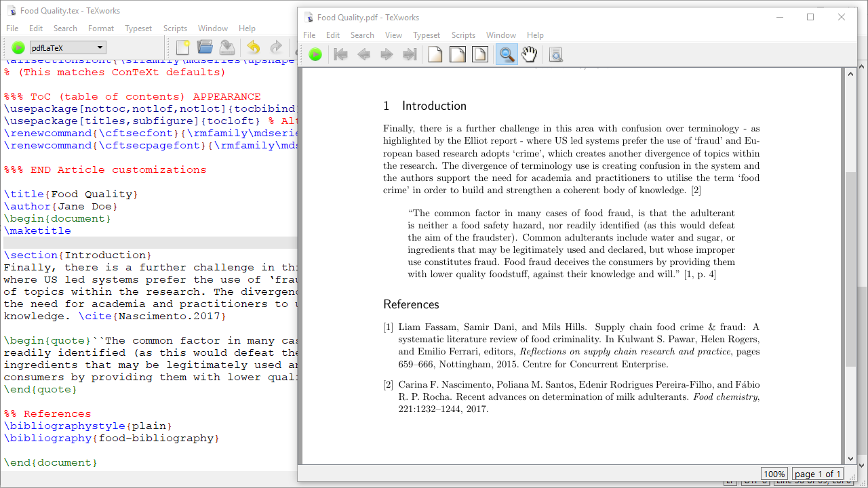
Task: Click the green Typeset button in the PDF preview toolbar
Action: pyautogui.click(x=315, y=55)
